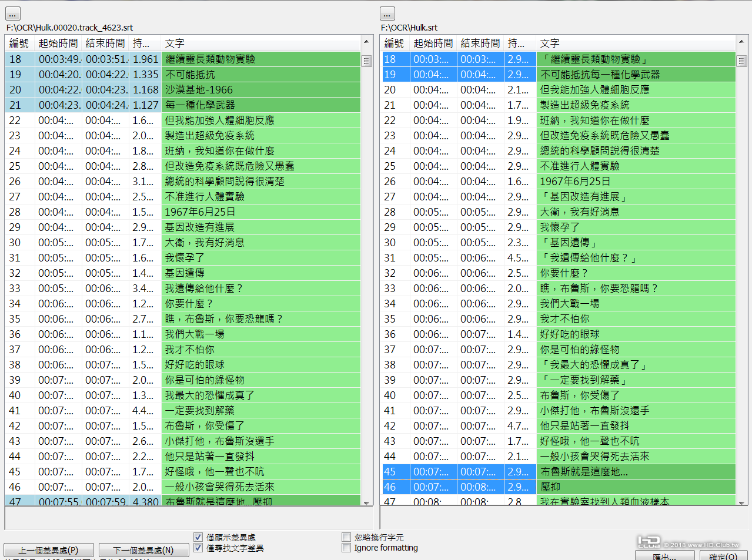Select left row 21 每一種化學武器
Viewport: 752px width, 560px height.
coord(183,105)
